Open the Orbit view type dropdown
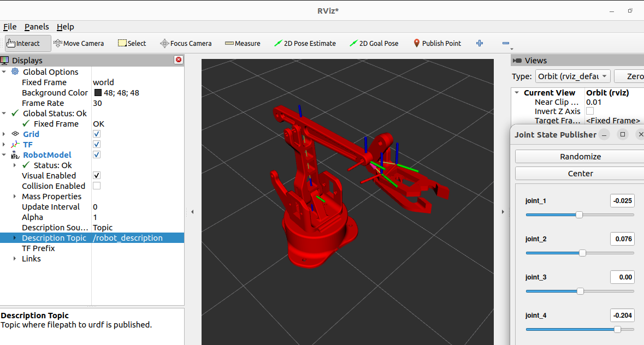Viewport: 644px width, 345px height. click(572, 76)
